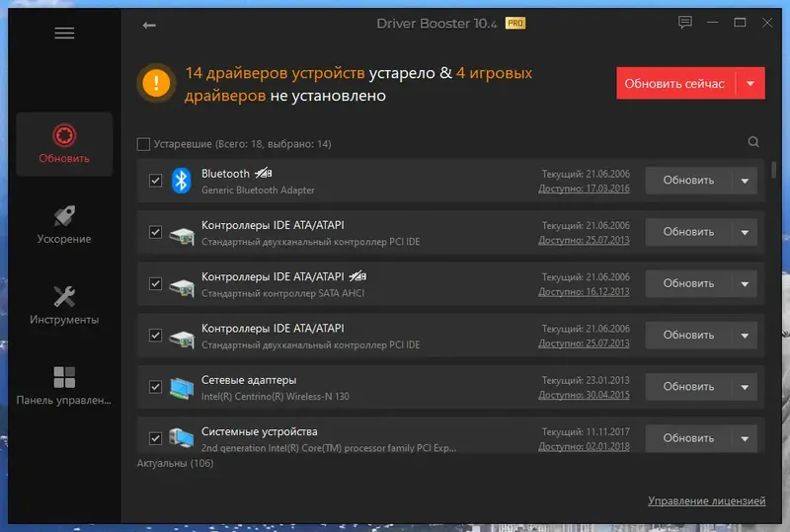Open the Ускорение rocket section
Viewport: 790px width, 532px height.
pyautogui.click(x=64, y=225)
